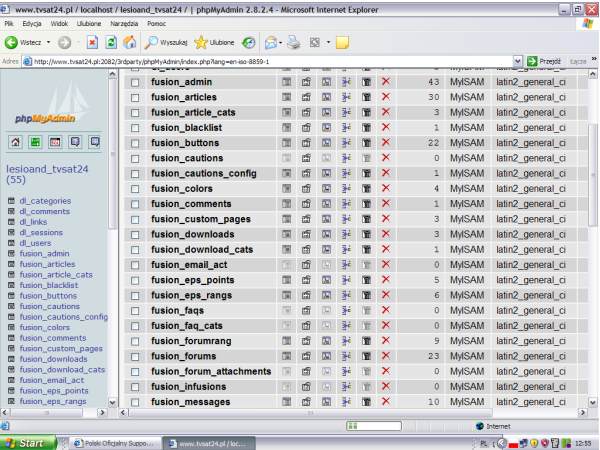
Task: Open dl_categories in the sidebar table list
Action: pyautogui.click(x=45, y=201)
